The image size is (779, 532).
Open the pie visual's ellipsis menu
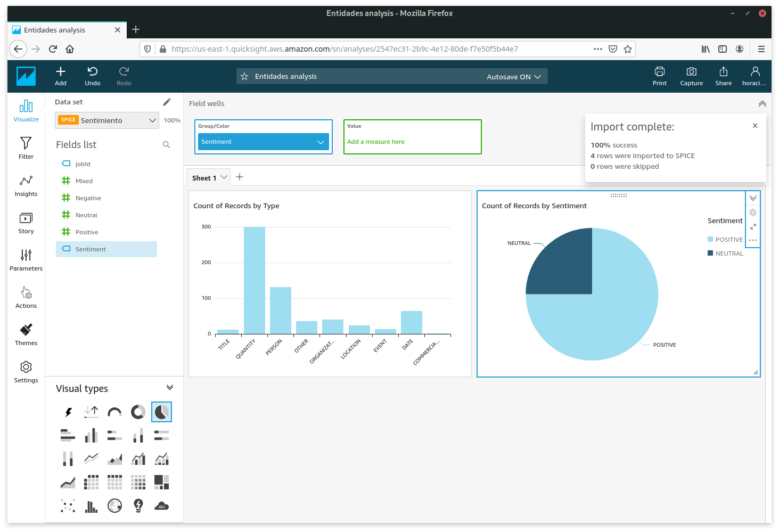pos(753,240)
